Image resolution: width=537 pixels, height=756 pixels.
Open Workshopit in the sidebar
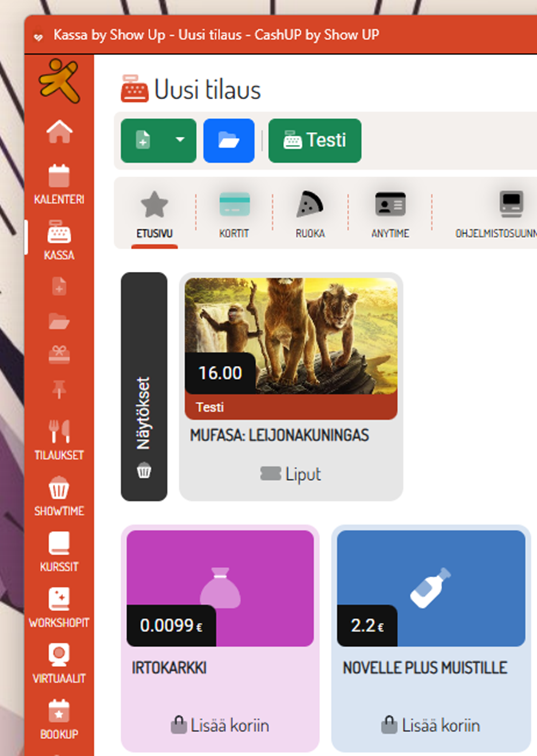pos(59,607)
